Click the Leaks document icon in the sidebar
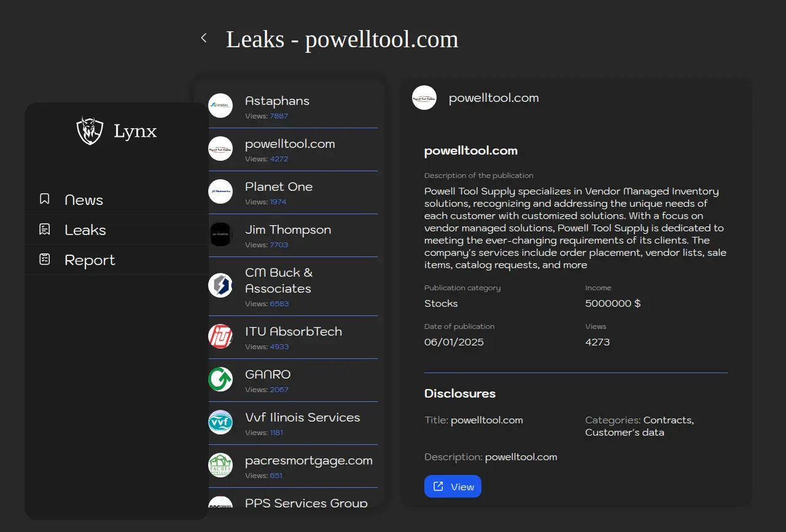Screen dimensions: 786x532 click(44, 229)
